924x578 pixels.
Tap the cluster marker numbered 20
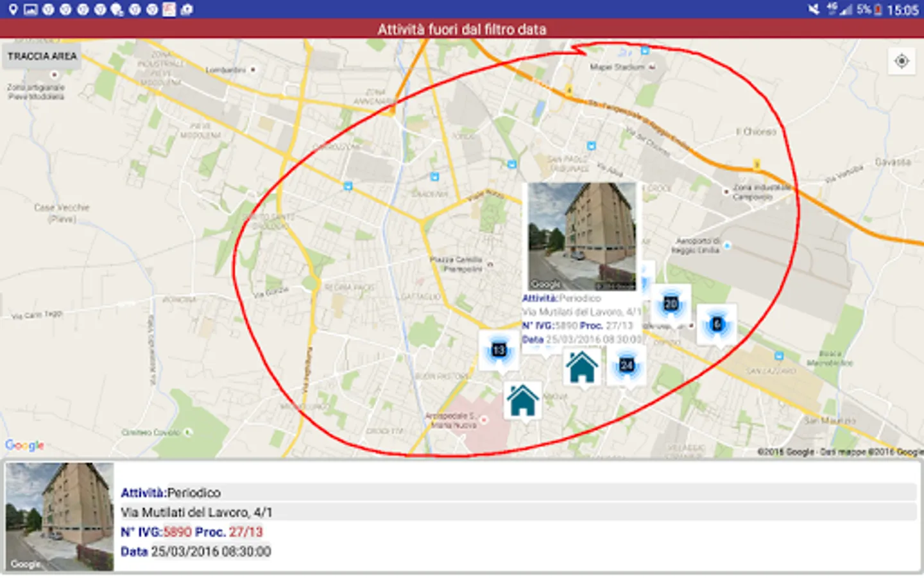[x=671, y=304]
